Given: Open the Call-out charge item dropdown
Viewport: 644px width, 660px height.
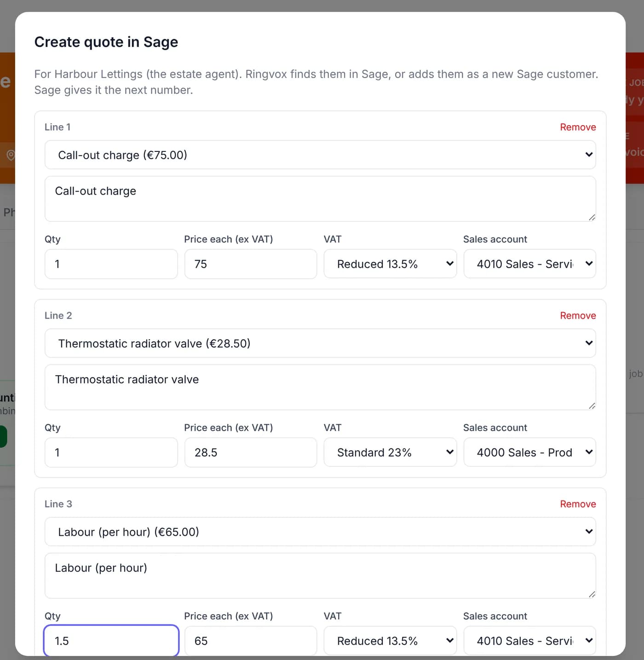Looking at the screenshot, I should [x=320, y=155].
